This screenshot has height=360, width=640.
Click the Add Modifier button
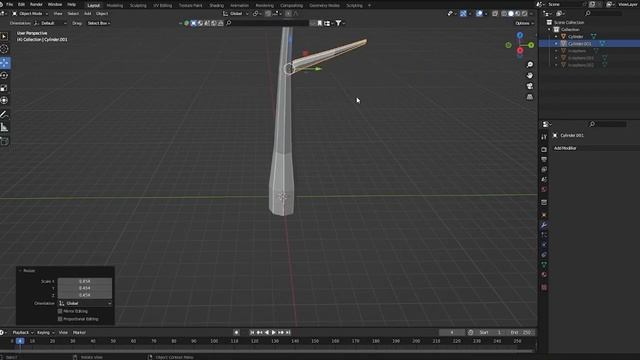[x=596, y=148]
